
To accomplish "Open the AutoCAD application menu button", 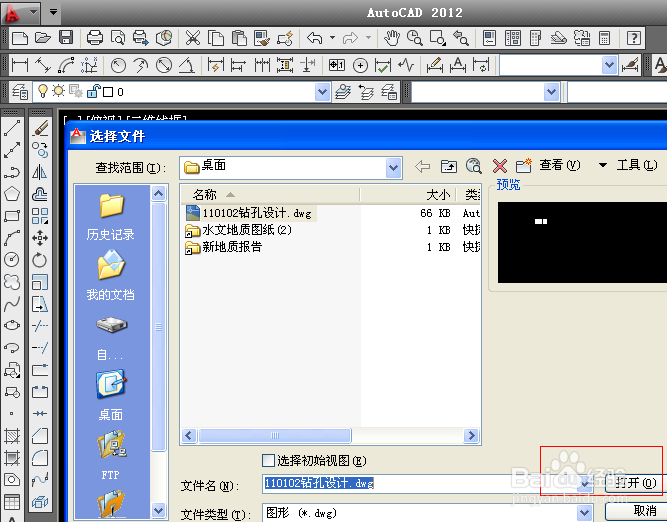I will [21, 13].
